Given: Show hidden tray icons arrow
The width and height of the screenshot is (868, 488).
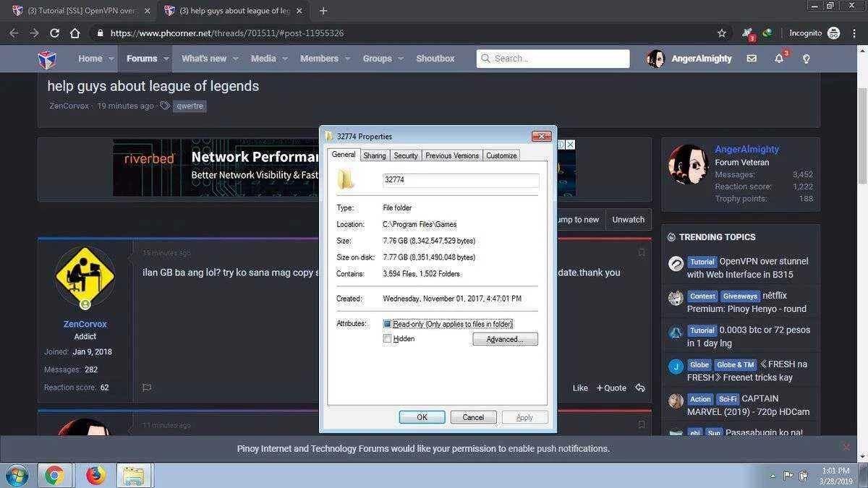Looking at the screenshot, I should pyautogui.click(x=773, y=476).
